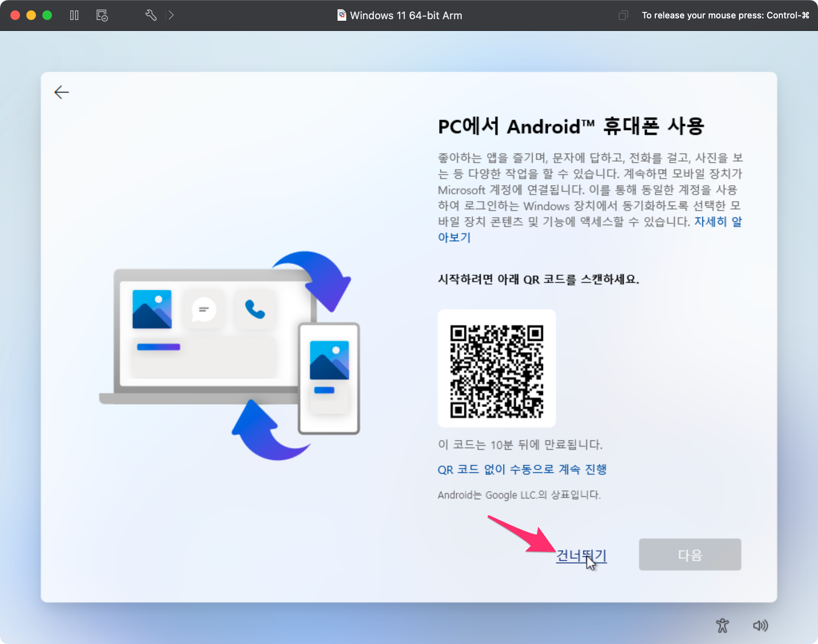
Task: Open the VM snapshot manager icon
Action: [102, 15]
